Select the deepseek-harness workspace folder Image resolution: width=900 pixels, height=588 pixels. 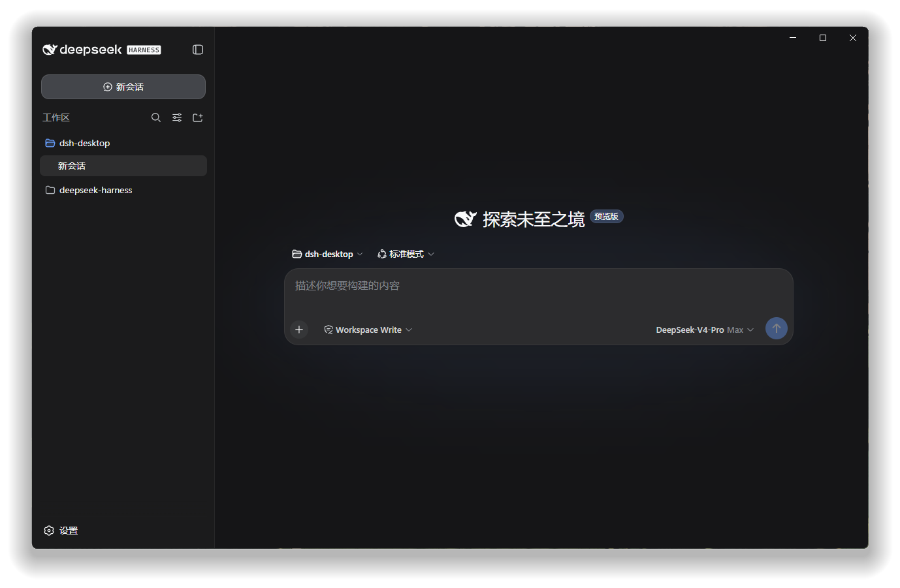click(123, 190)
